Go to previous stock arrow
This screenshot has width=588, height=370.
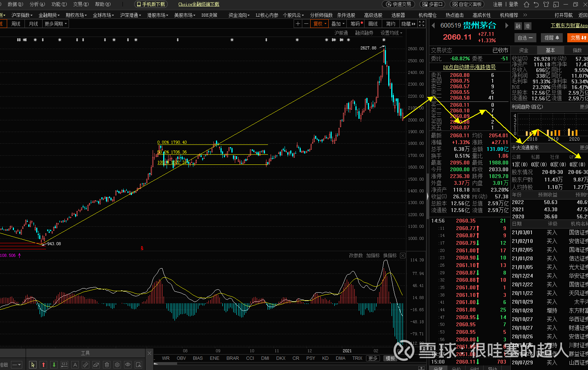point(433,26)
